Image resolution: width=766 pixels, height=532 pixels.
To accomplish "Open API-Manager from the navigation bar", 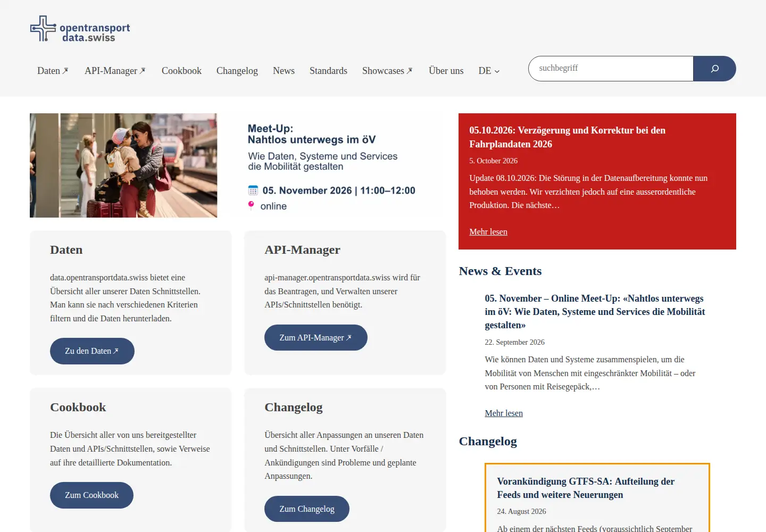I will coord(115,71).
